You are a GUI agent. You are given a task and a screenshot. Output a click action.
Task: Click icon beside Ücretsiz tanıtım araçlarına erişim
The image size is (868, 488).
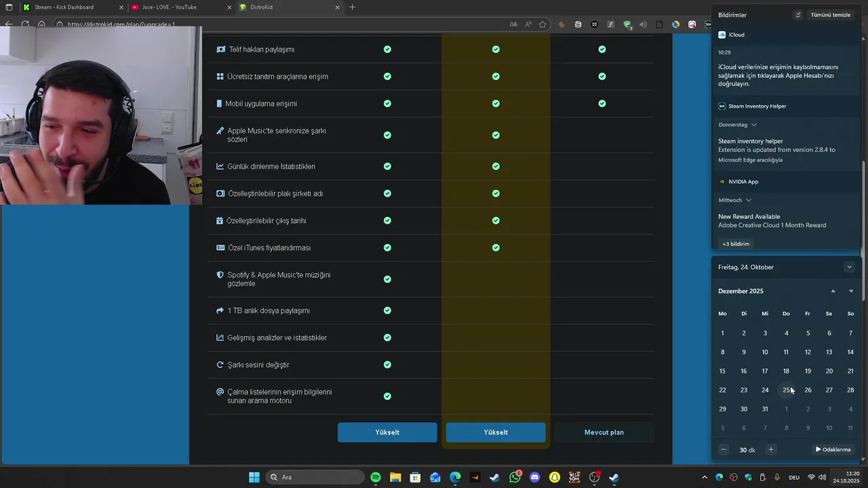(x=220, y=77)
